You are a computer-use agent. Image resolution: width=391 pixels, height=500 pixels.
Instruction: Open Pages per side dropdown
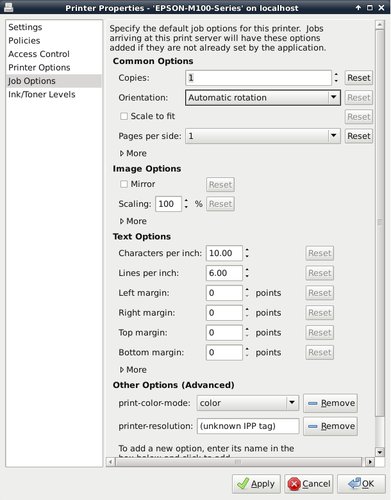(x=263, y=136)
